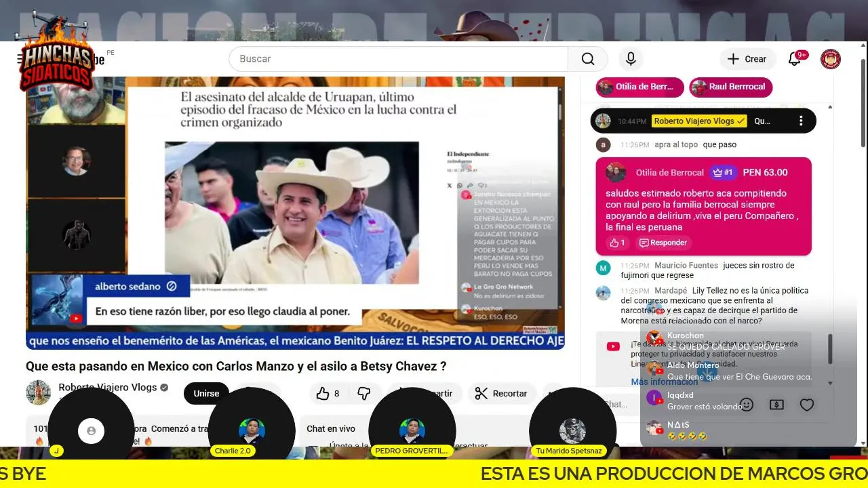Click lqqdxd purple avatar in overlay
868x488 pixels.
654,398
